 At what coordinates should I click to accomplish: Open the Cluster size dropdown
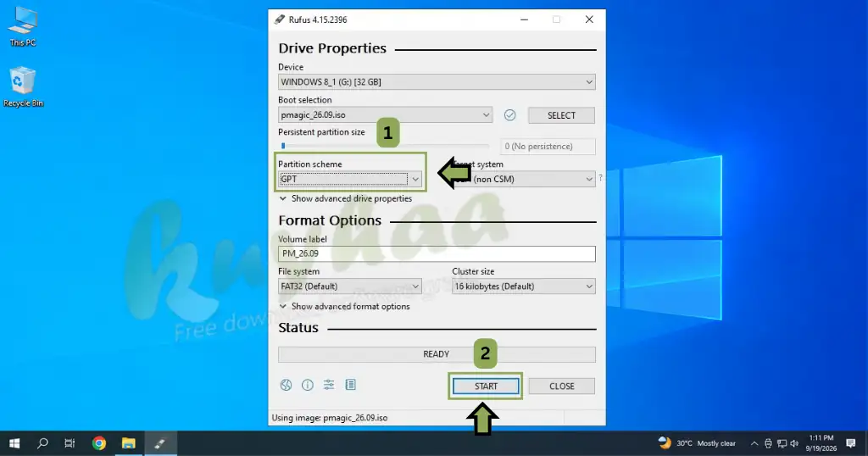coord(523,286)
